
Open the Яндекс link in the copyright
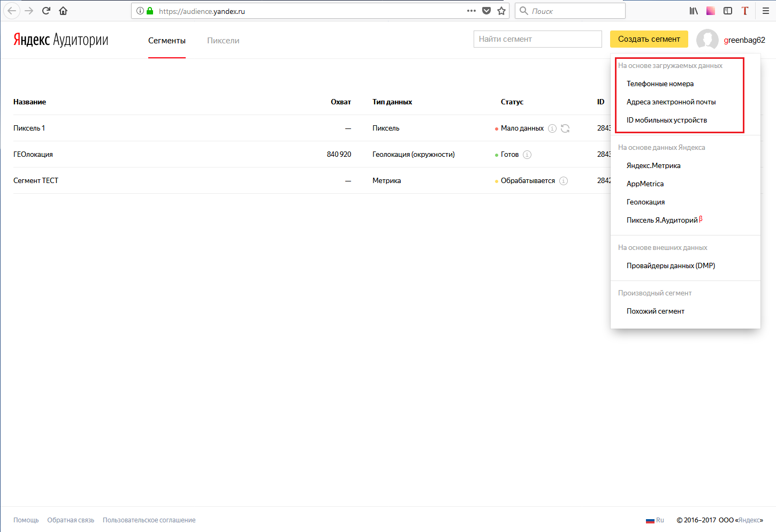click(x=749, y=520)
